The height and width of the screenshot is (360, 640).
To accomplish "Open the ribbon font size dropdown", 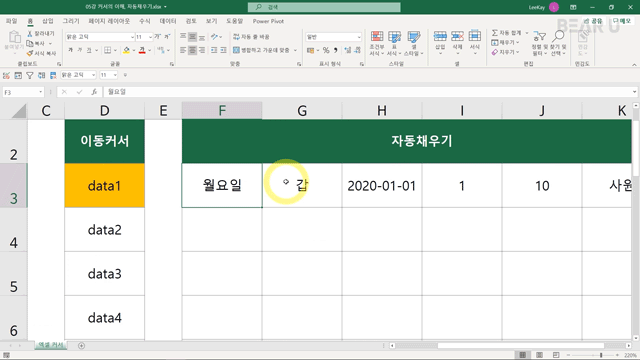I will click(x=150, y=37).
